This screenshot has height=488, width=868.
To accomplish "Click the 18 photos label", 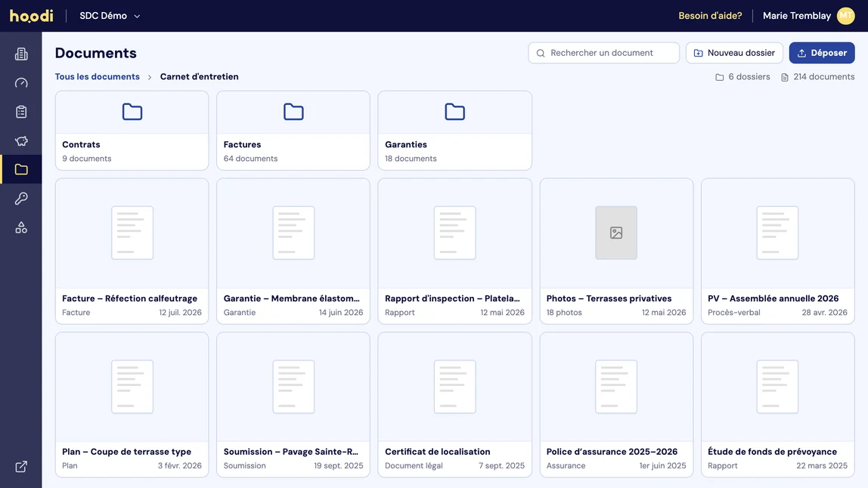I will (564, 312).
